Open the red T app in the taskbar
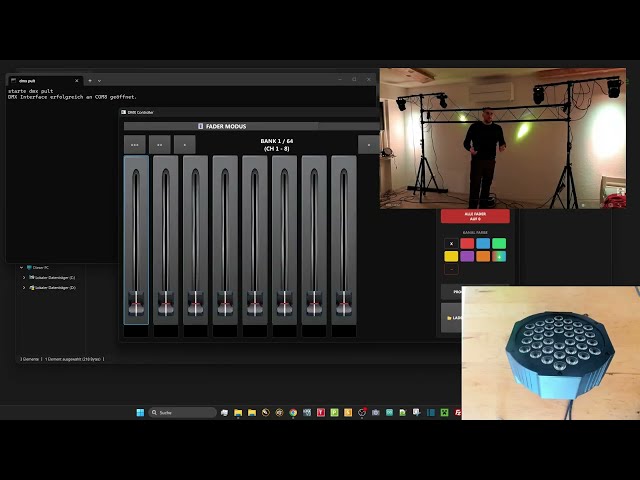 tap(321, 413)
